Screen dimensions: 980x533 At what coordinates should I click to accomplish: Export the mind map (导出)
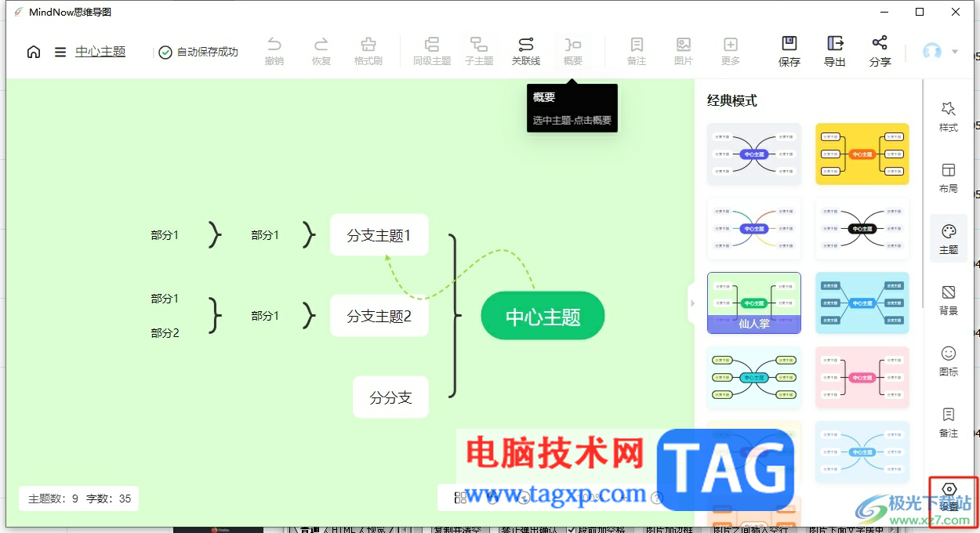[835, 52]
